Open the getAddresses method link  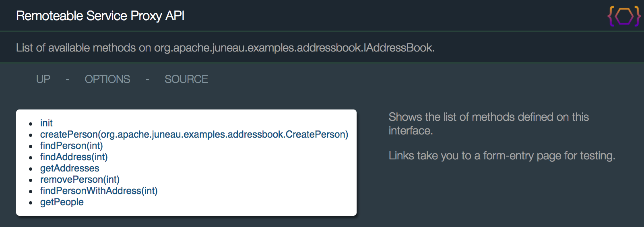70,168
